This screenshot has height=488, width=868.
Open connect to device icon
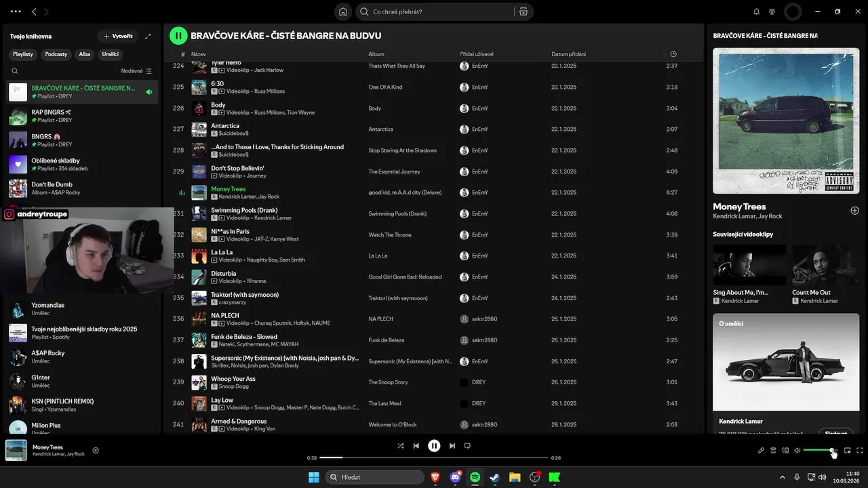pyautogui.click(x=785, y=450)
